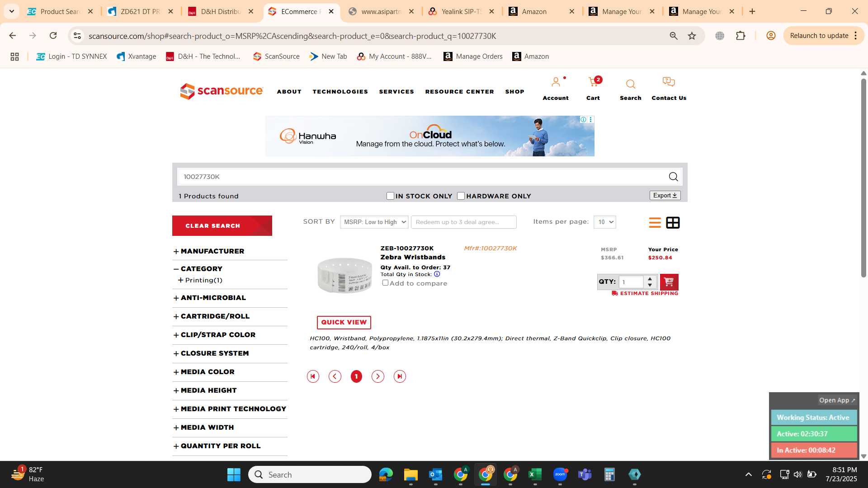Image resolution: width=868 pixels, height=488 pixels.
Task: Open the Contact Us chat icon
Action: (x=669, y=82)
